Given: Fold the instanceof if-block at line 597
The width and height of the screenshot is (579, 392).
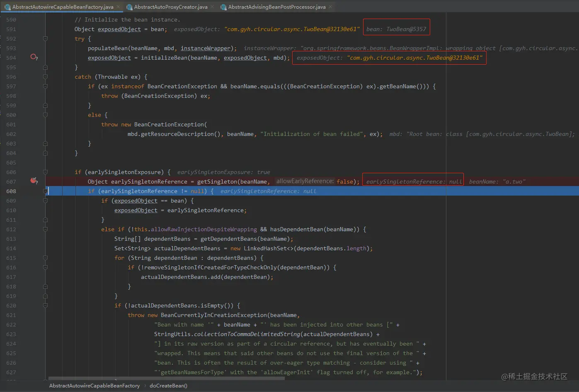Looking at the screenshot, I should 46,86.
